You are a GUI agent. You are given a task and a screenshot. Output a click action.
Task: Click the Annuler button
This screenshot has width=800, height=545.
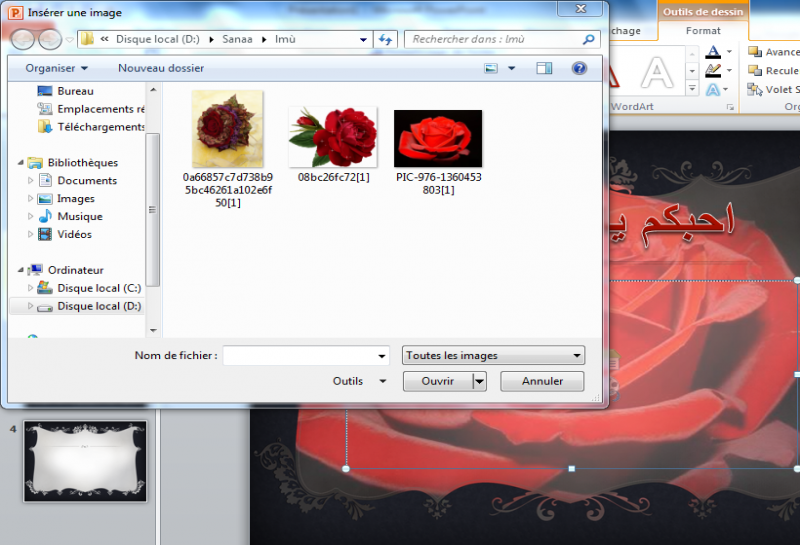[x=543, y=381]
